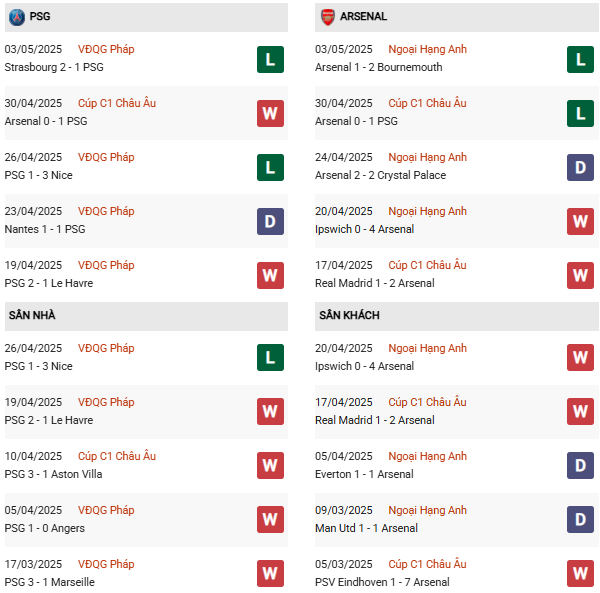Screen dimensions: 600x593
Task: Click the Arsenal club crest icon
Action: tap(328, 17)
